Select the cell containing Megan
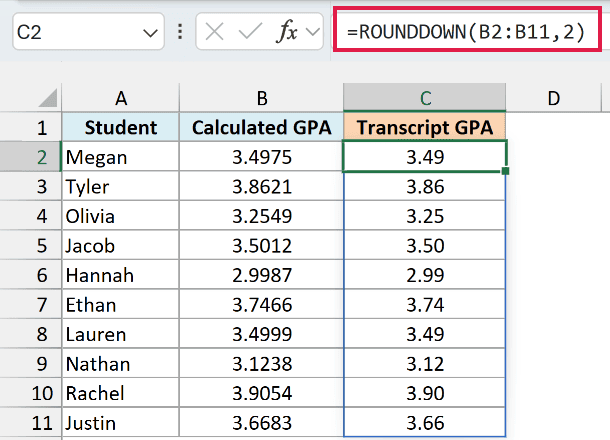The height and width of the screenshot is (440, 610). click(x=121, y=157)
